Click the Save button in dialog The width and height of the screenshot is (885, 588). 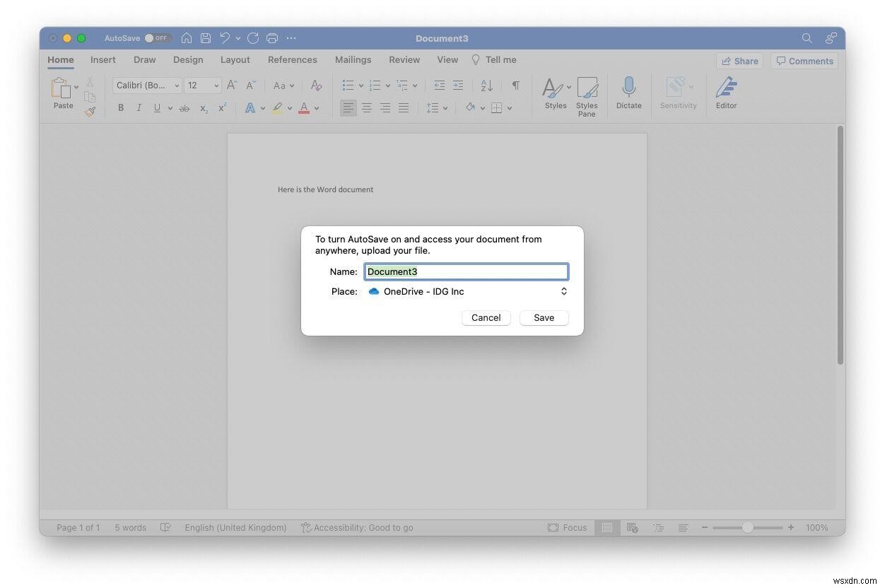point(544,317)
